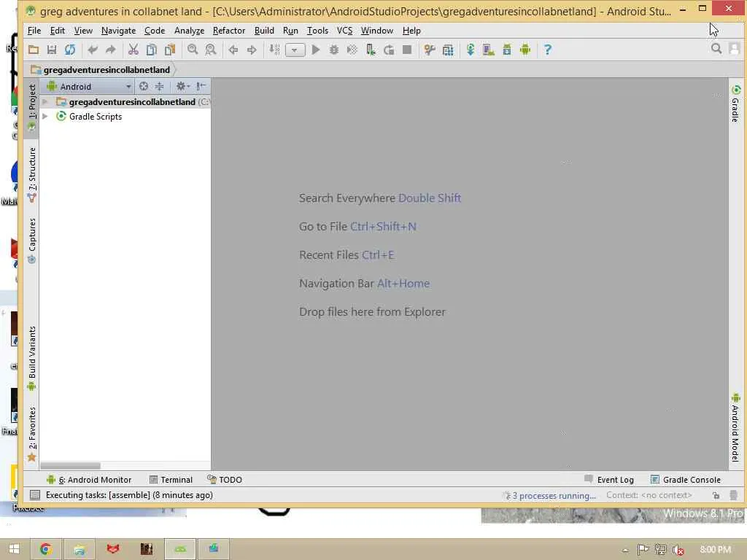Image resolution: width=747 pixels, height=560 pixels.
Task: Open the Android view selector dropdown
Action: (x=88, y=87)
